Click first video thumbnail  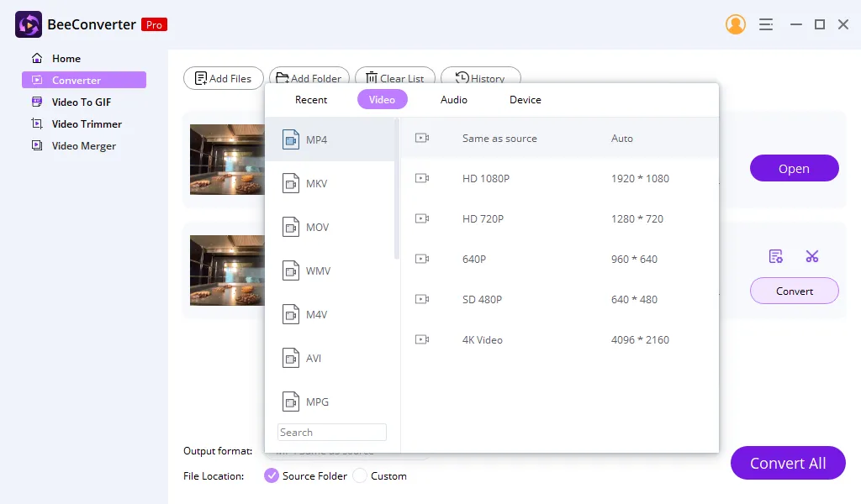click(x=227, y=160)
